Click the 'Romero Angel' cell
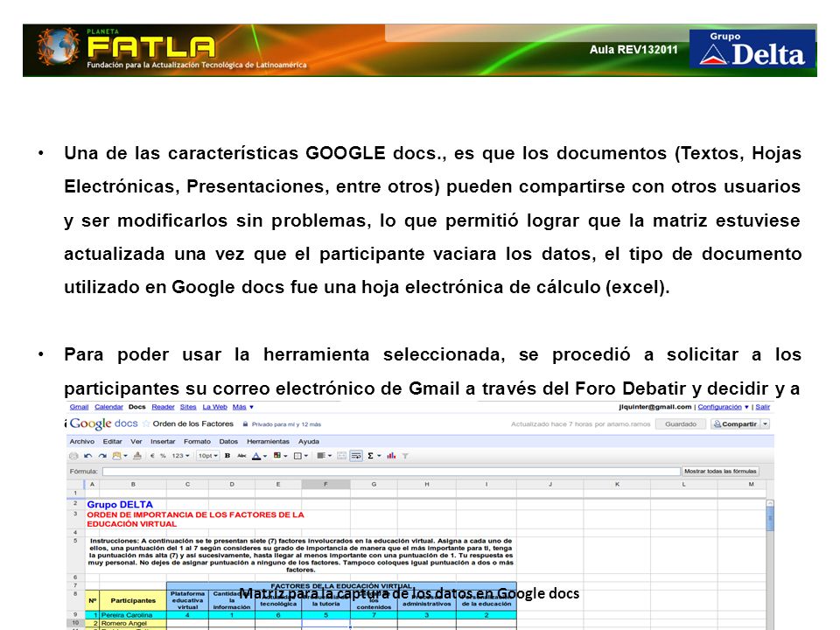This screenshot has height=630, width=840. point(133,624)
